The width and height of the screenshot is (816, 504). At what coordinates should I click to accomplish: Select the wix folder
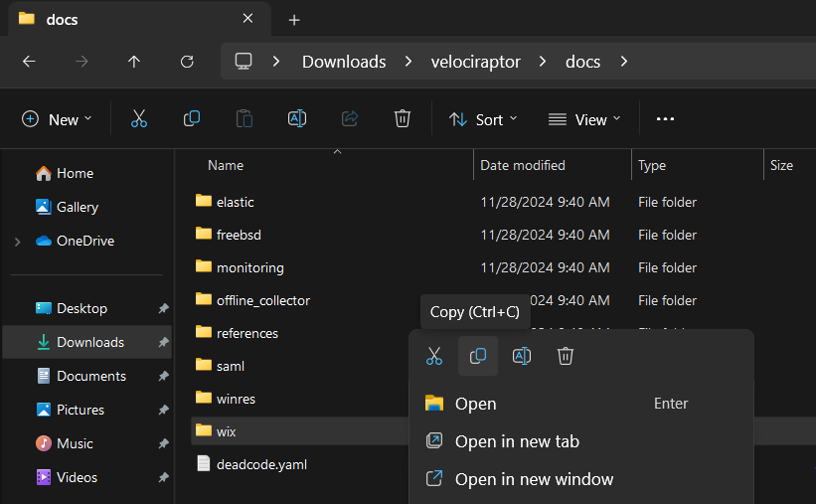coord(226,431)
